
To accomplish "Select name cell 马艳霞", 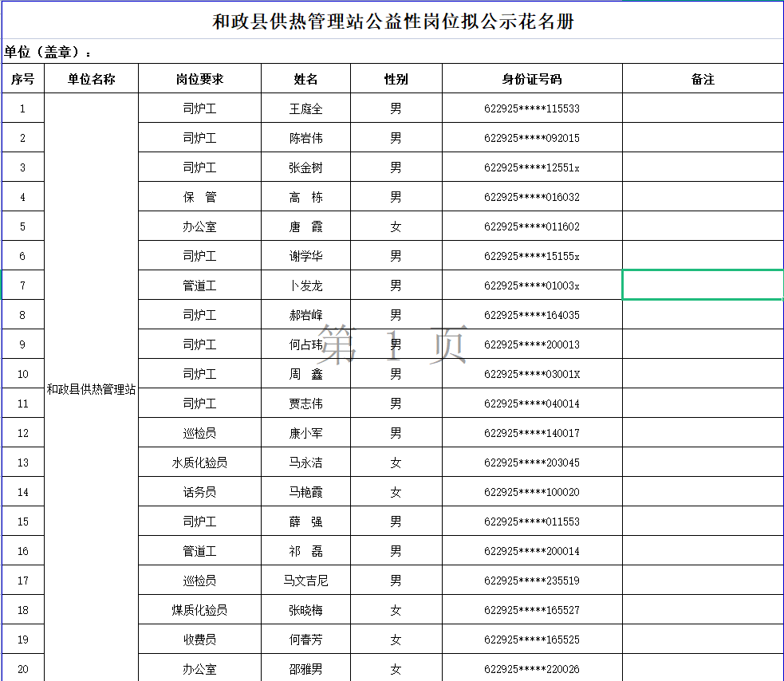I will pyautogui.click(x=305, y=491).
